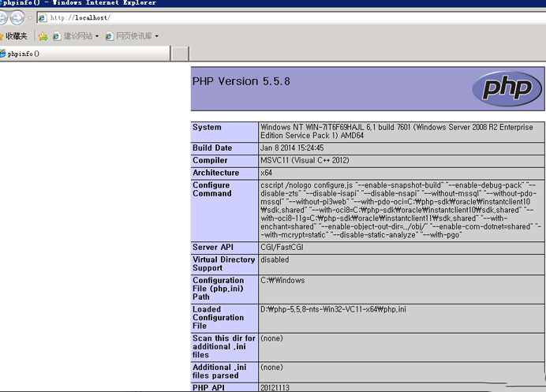
Task: Open the 建议网站 suggested sites link
Action: click(x=78, y=35)
